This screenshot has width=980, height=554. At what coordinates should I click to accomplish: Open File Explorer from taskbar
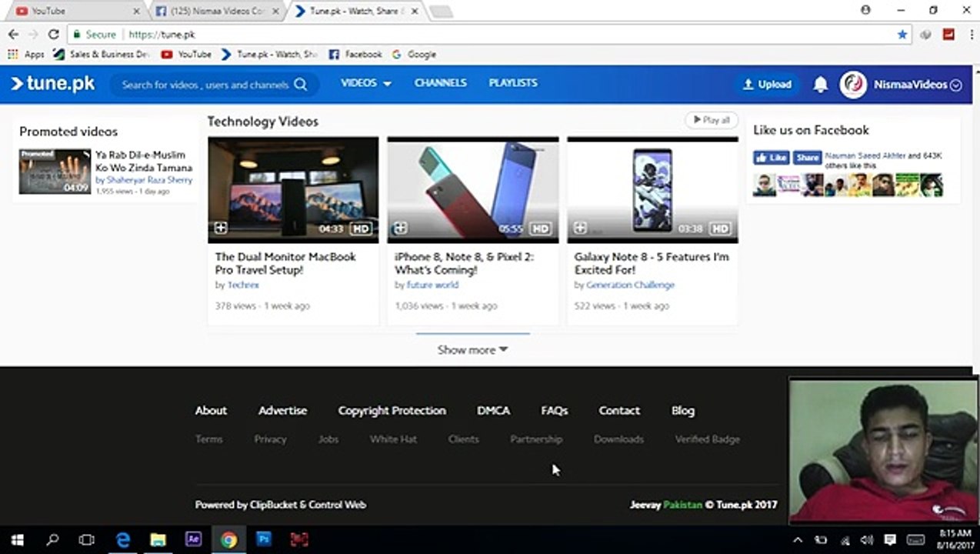click(158, 539)
